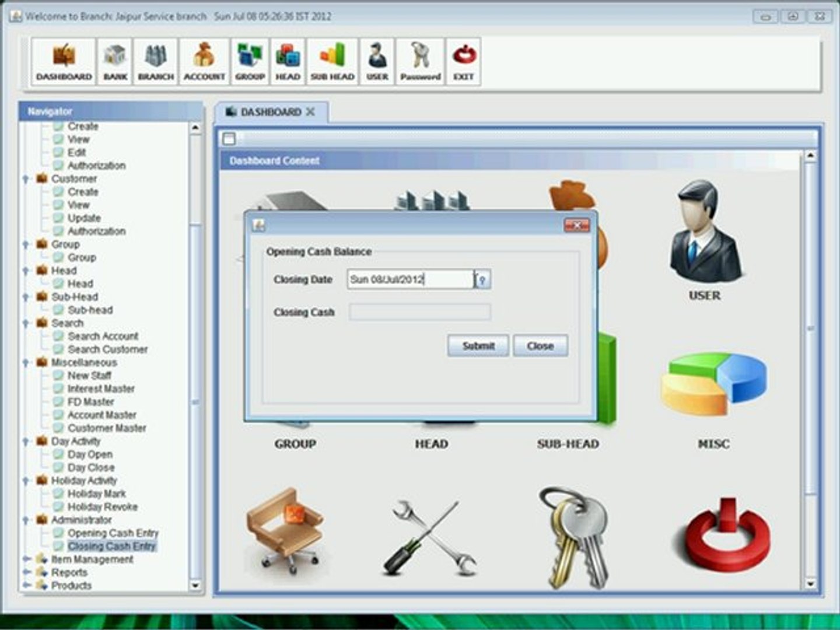Open FD Master in navigator tree
The width and height of the screenshot is (840, 630).
[x=90, y=402]
